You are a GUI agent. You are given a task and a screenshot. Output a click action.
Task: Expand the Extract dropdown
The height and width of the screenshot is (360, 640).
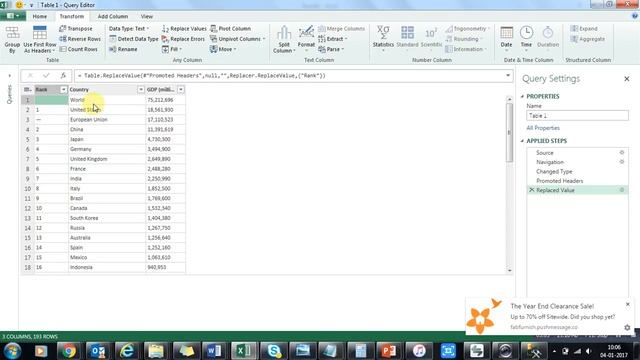pyautogui.click(x=333, y=39)
